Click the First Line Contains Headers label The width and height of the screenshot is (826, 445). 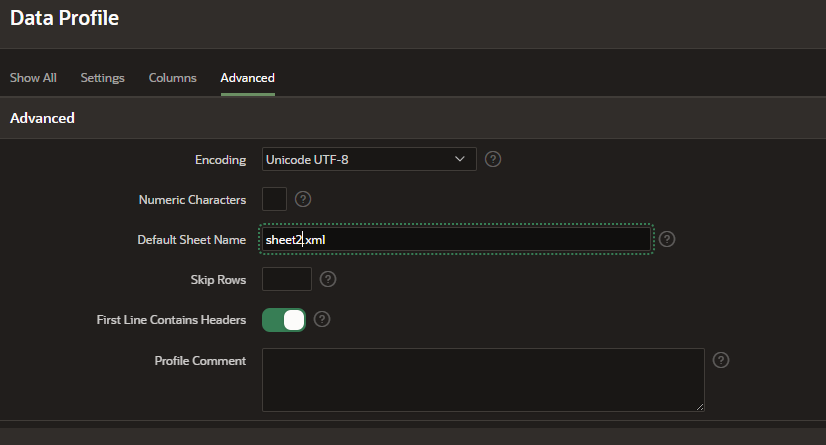click(171, 320)
